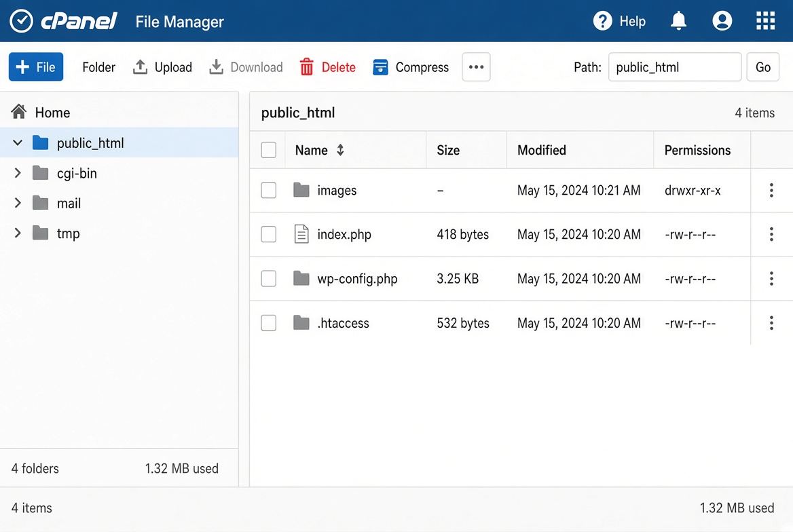793x532 pixels.
Task: Expand the cgi-bin tree node
Action: pos(18,173)
